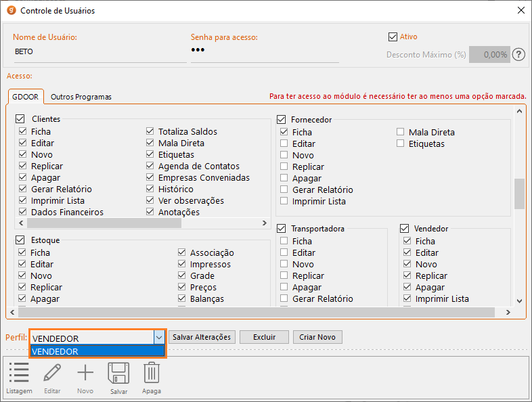The image size is (532, 402).
Task: Click the Clientes panel horizontal scrollbar thumb
Action: pos(104,223)
